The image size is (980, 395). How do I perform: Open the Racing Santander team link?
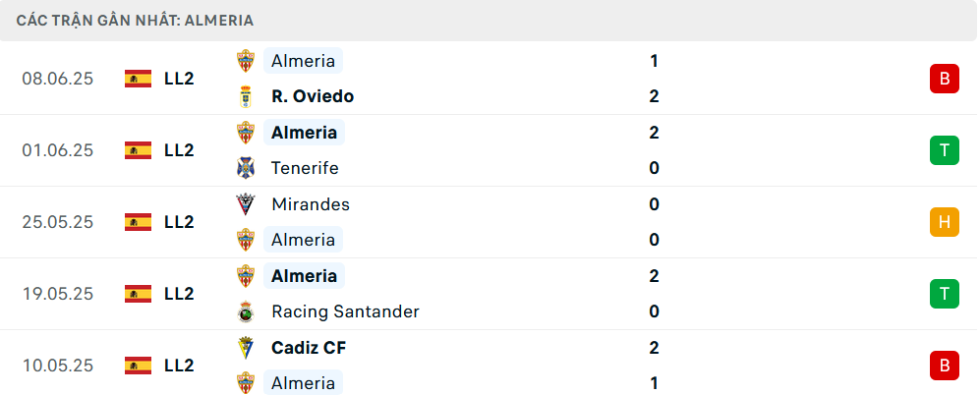345,311
